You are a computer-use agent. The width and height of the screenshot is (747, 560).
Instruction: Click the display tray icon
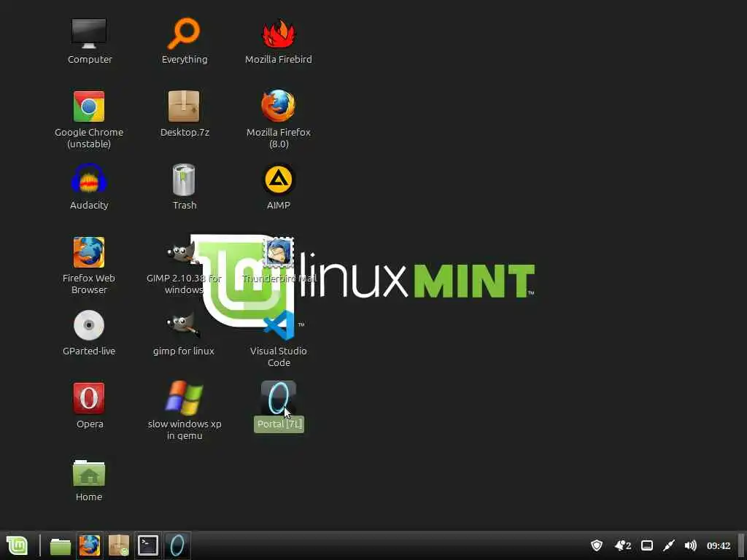(x=646, y=545)
